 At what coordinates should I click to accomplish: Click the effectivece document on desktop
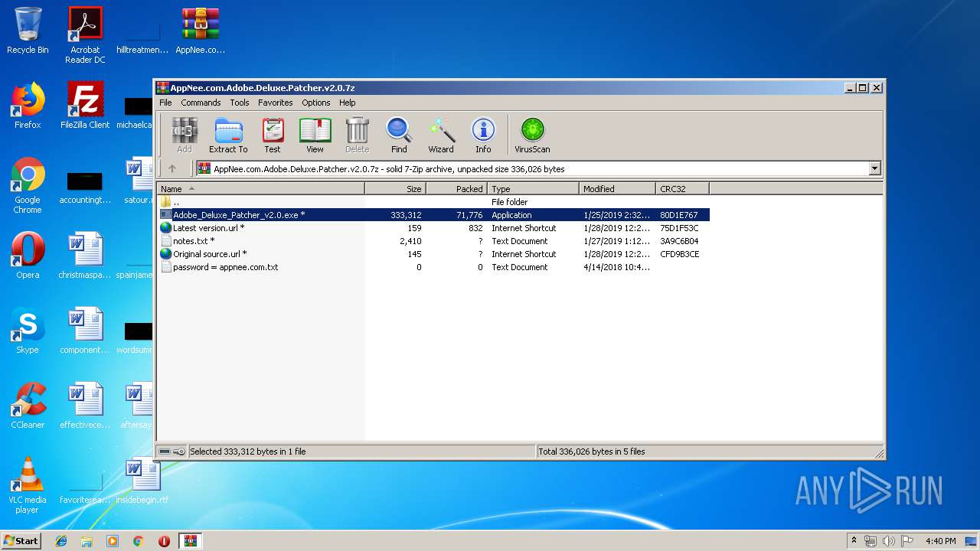85,405
